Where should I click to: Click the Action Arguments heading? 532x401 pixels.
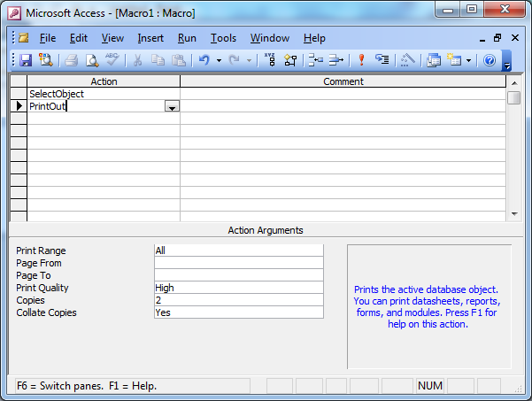tap(266, 230)
